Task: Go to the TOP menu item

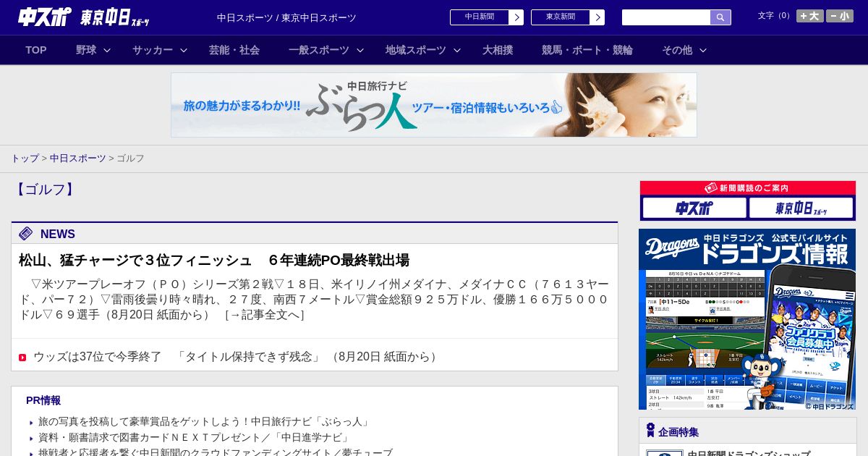Action: pos(36,50)
